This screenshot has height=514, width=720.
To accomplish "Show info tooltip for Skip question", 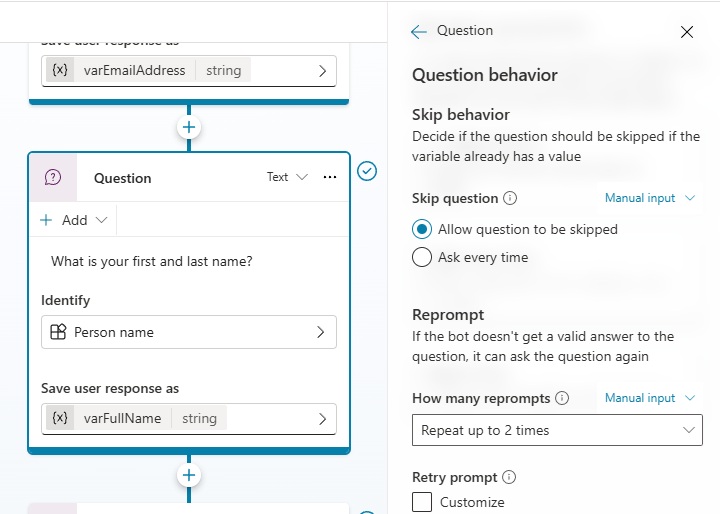I will click(x=510, y=198).
